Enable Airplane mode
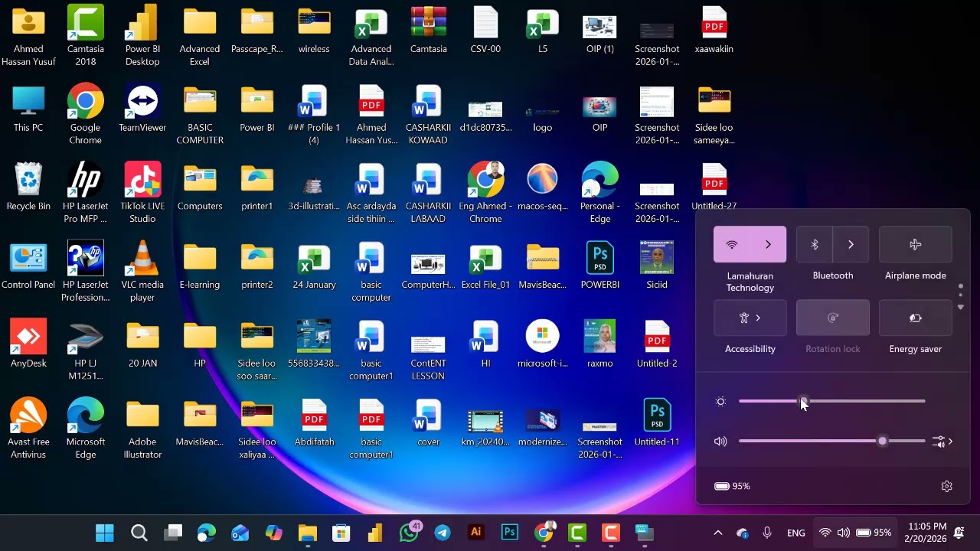This screenshot has width=980, height=551. pos(916,245)
